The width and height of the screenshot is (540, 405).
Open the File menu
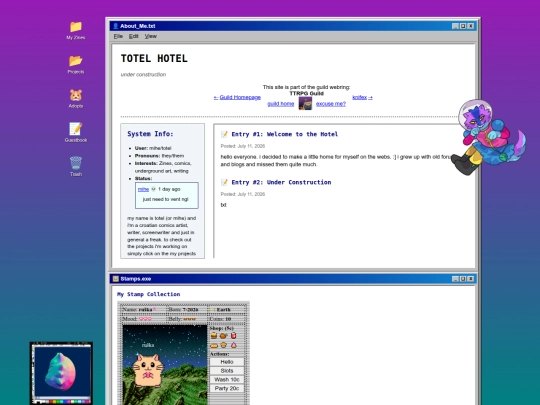point(118,36)
